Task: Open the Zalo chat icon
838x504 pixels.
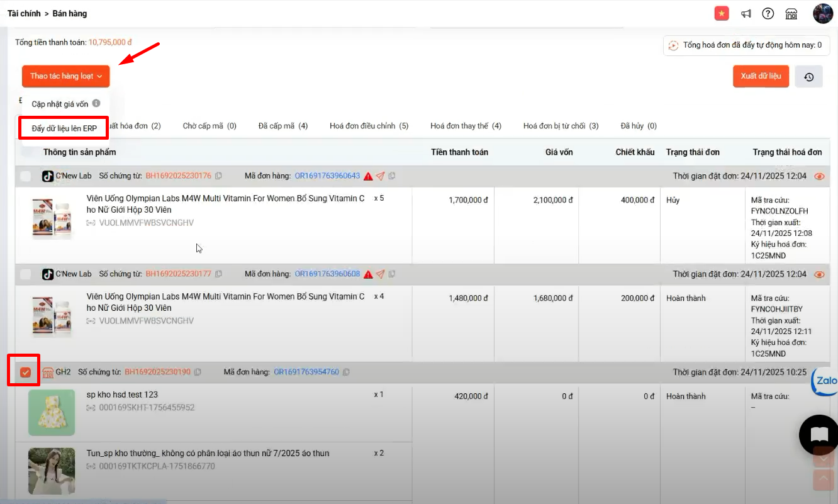Action: tap(825, 381)
